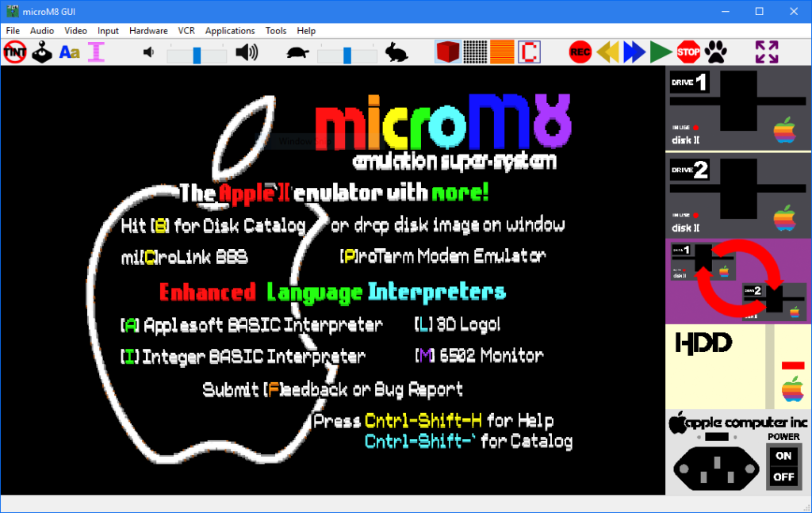Open the Input menu
Viewport: 812px width, 513px height.
click(108, 31)
